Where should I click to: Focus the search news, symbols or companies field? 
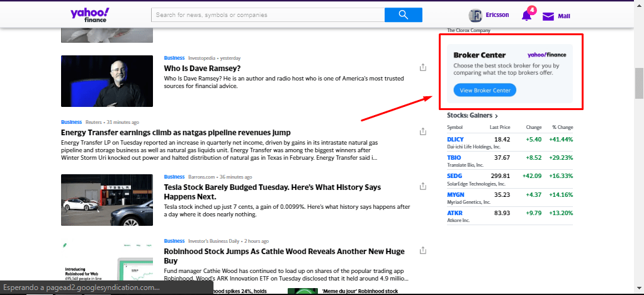[268, 14]
